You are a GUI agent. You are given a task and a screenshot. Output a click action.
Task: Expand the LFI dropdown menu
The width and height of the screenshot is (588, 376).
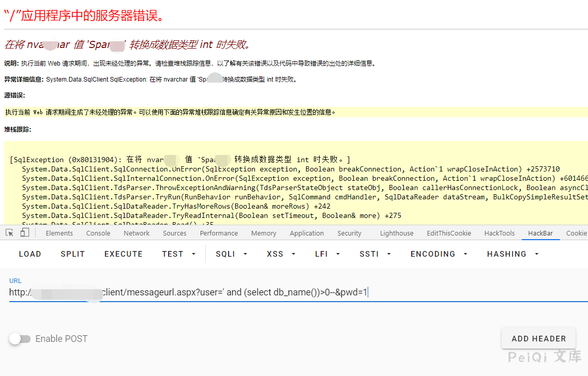(x=328, y=254)
